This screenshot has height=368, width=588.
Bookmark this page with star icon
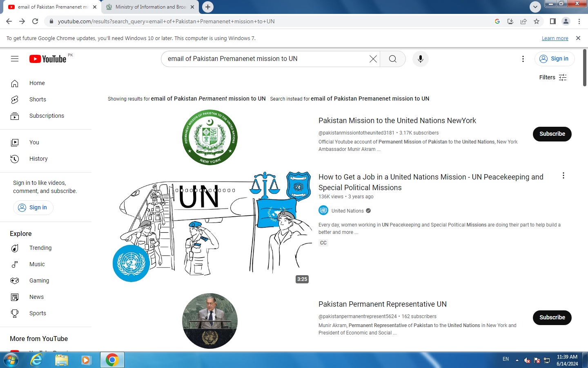point(537,21)
